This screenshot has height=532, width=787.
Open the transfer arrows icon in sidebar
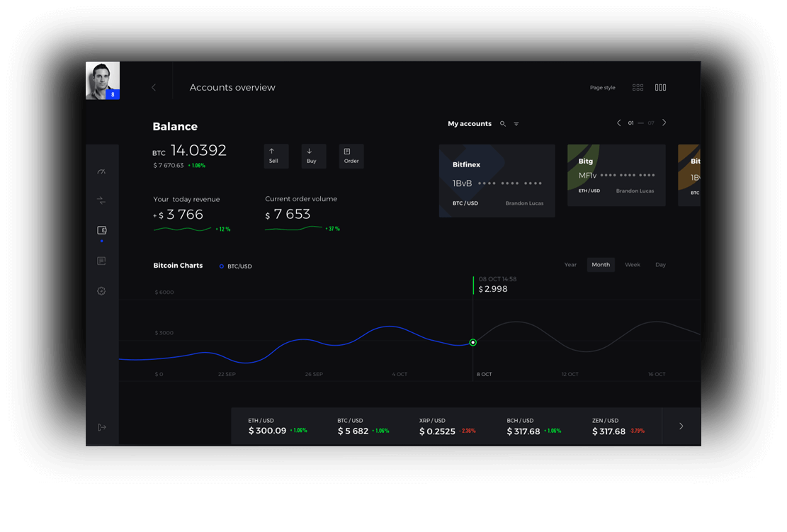pos(101,200)
